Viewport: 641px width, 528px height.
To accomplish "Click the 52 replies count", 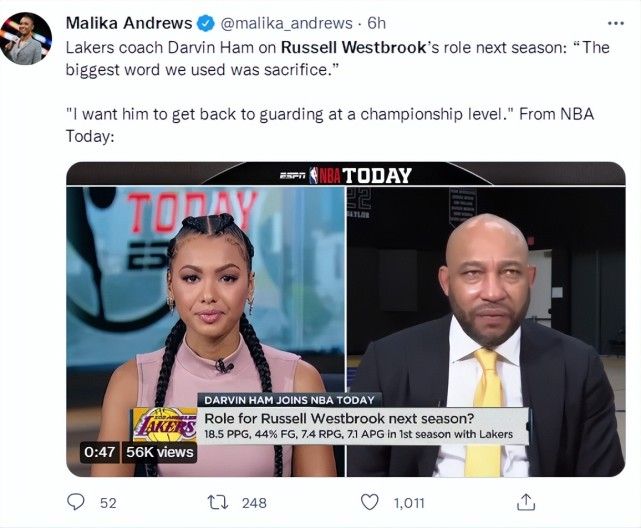I will tap(108, 503).
